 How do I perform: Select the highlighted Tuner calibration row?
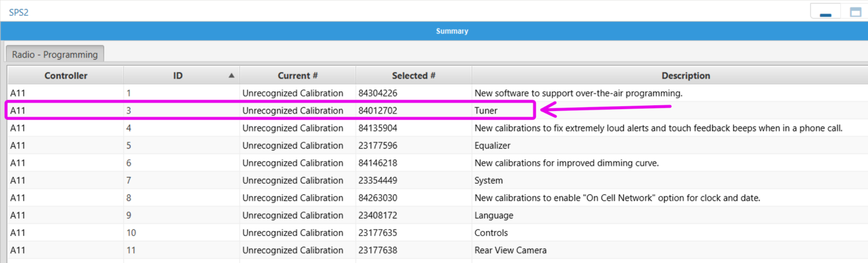click(271, 110)
